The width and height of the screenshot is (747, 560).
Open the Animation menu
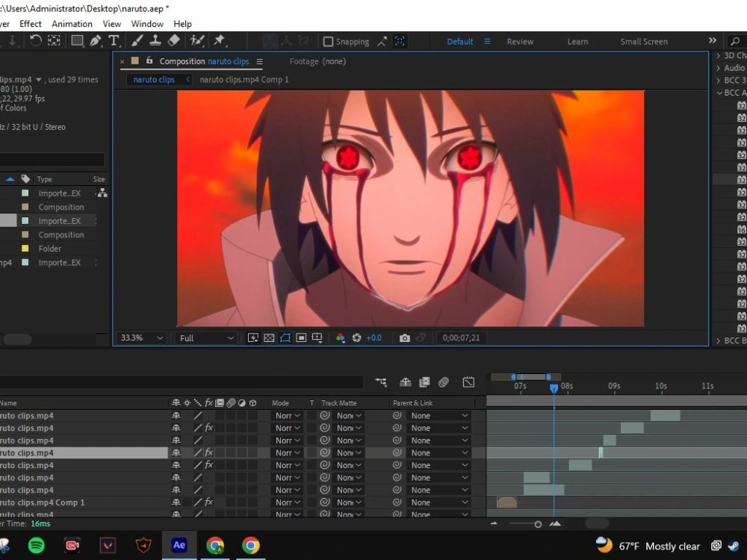(72, 23)
